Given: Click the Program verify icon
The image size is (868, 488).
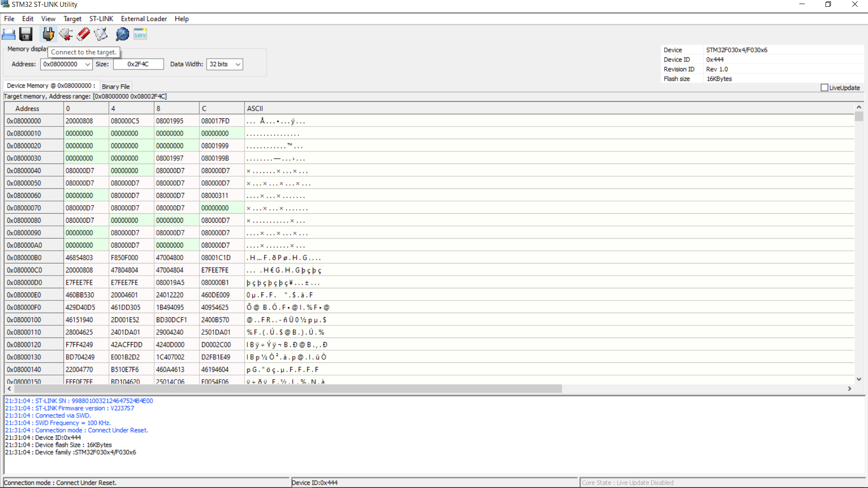Looking at the screenshot, I should (101, 34).
